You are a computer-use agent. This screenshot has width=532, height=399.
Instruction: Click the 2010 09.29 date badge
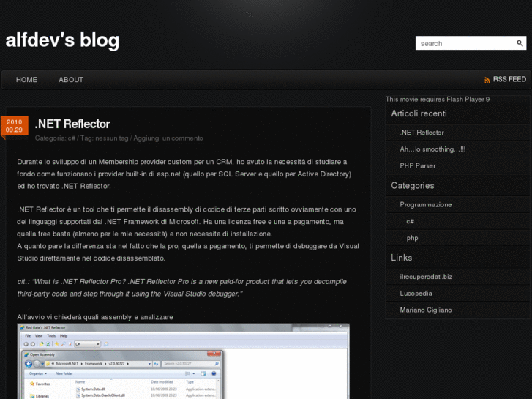point(14,126)
